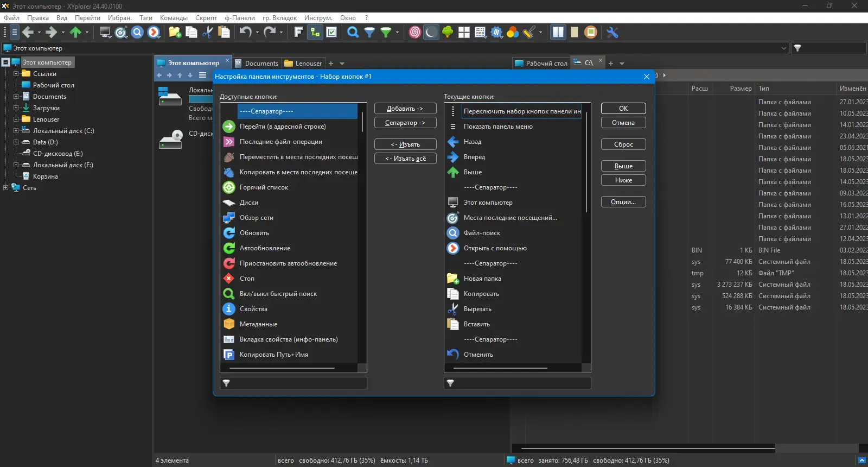Click the Copy toolbar icon
868x467 pixels.
pos(191,33)
